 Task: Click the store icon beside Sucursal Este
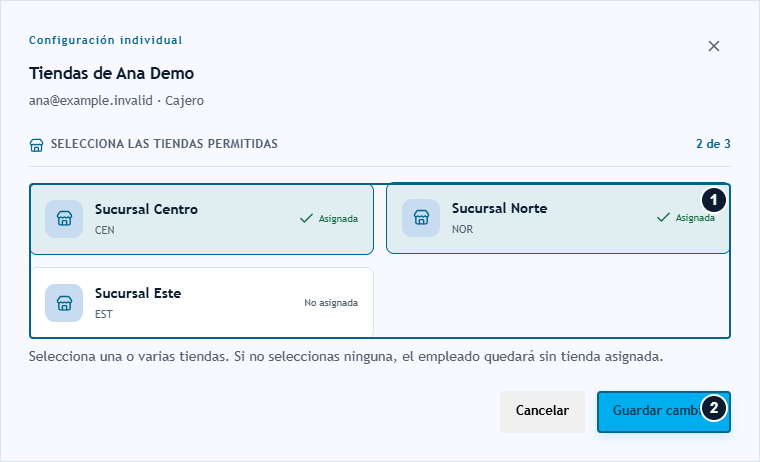click(64, 303)
